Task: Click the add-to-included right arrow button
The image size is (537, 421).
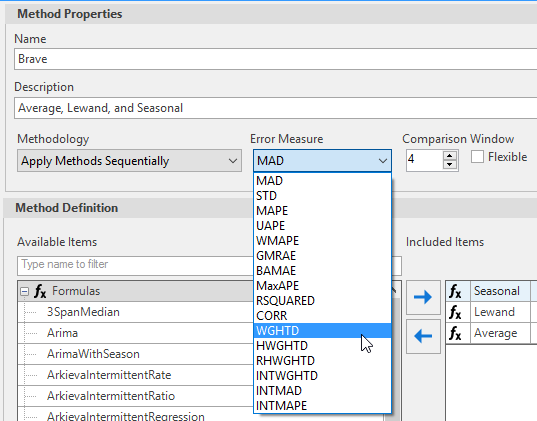Action: (423, 297)
